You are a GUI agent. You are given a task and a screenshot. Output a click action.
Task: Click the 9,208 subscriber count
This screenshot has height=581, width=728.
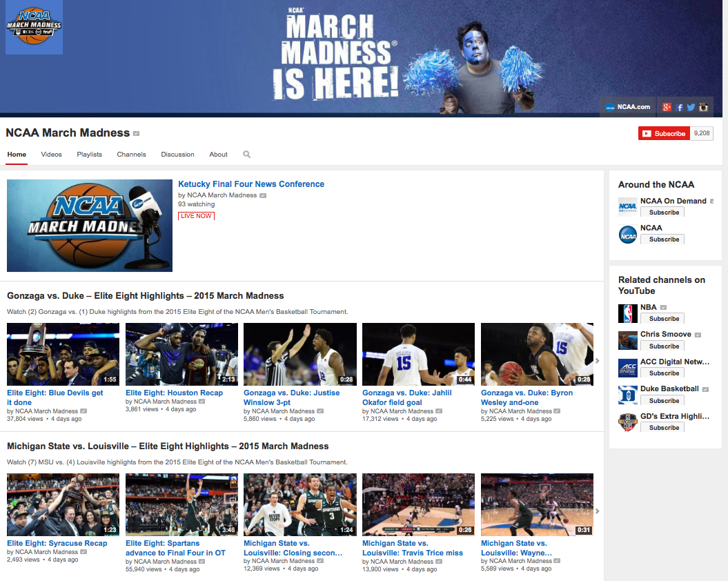(702, 133)
